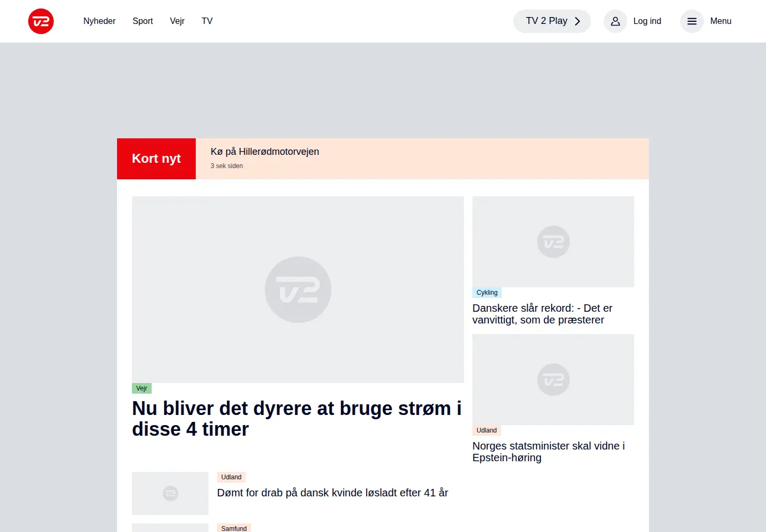Open the Kort nyt red banner
766x532 pixels.
pyautogui.click(x=156, y=159)
